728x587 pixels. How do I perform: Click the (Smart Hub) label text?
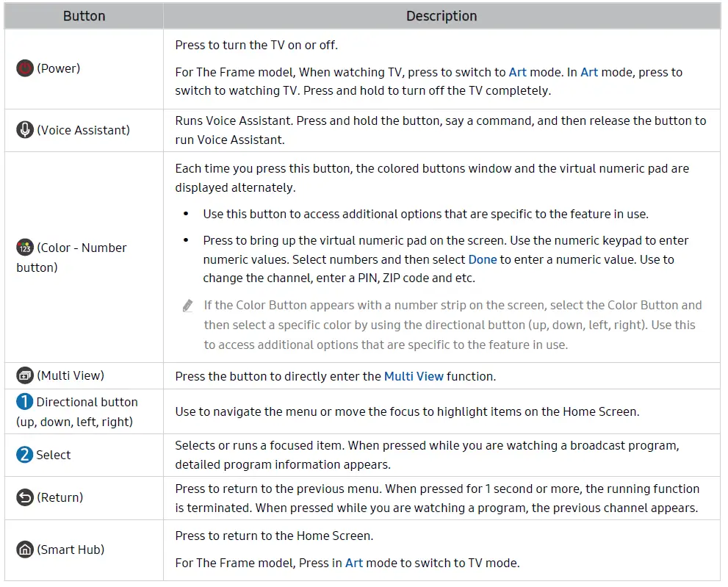pos(71,550)
